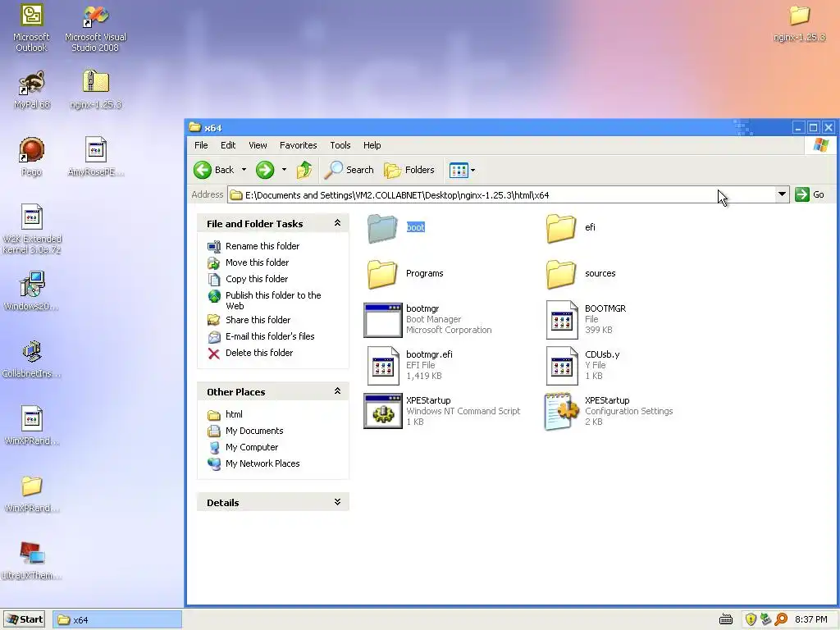Select the BOOTMGR 399 KB file
This screenshot has height=630, width=840.
point(586,320)
